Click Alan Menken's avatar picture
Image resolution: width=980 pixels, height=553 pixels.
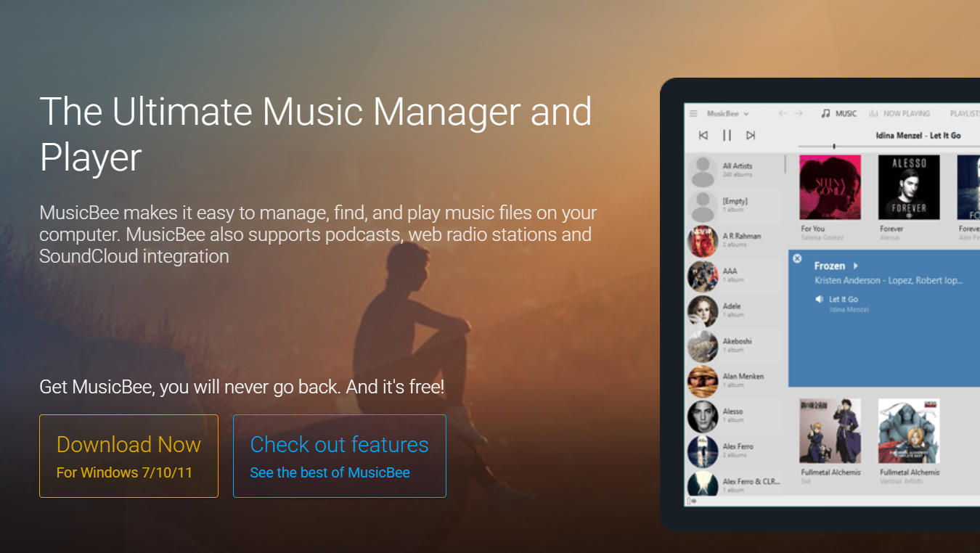[703, 381]
